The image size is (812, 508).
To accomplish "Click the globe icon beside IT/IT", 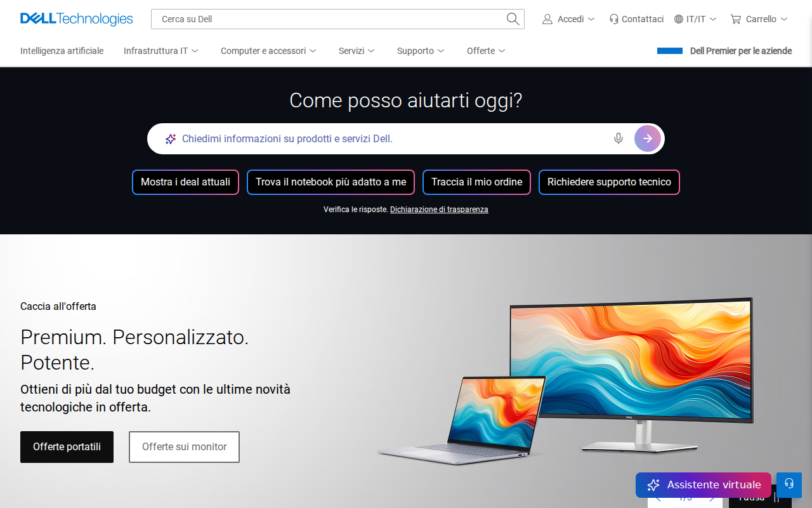I will [679, 19].
